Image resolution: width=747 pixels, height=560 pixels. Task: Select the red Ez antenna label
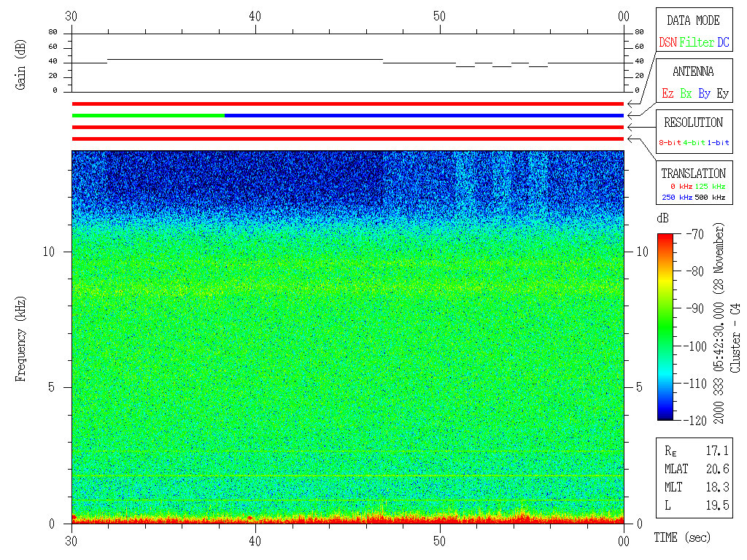pos(667,94)
